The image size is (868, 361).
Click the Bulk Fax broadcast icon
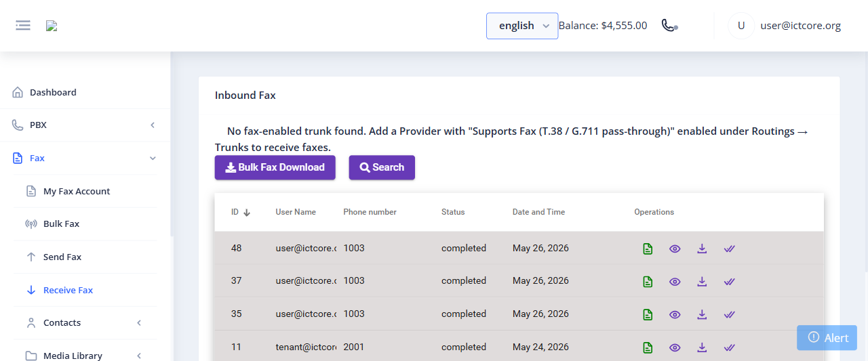[x=31, y=224]
